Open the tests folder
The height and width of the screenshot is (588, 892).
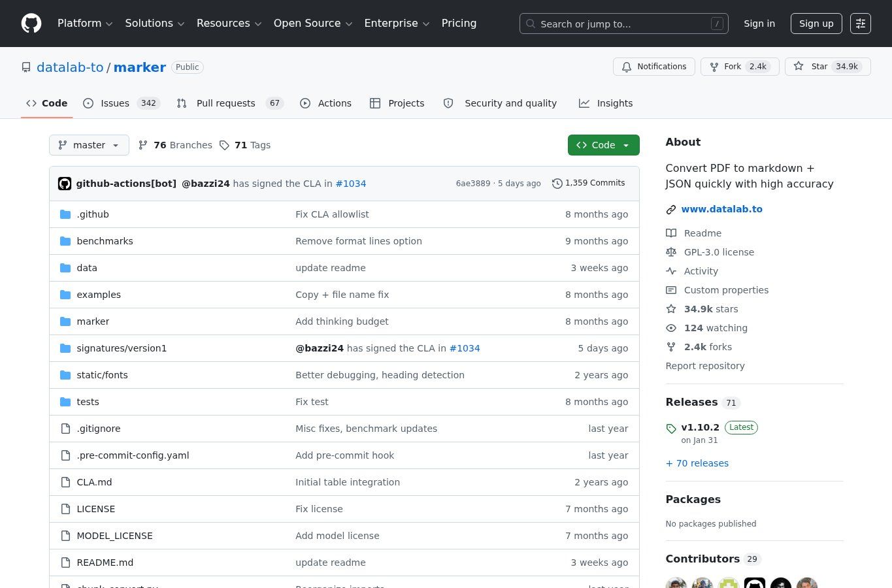pos(88,402)
